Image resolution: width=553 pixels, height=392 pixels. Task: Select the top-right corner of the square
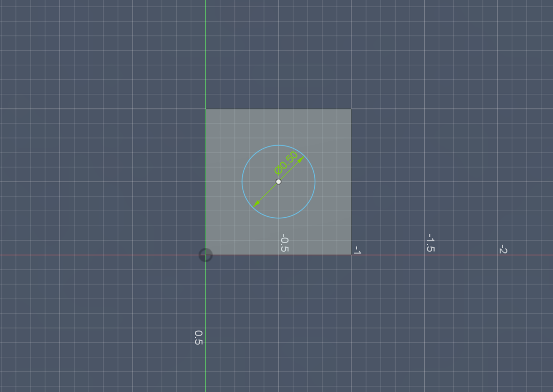tap(351, 109)
